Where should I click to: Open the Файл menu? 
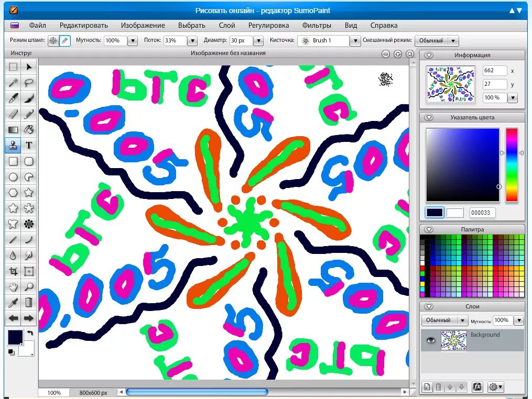(x=37, y=26)
